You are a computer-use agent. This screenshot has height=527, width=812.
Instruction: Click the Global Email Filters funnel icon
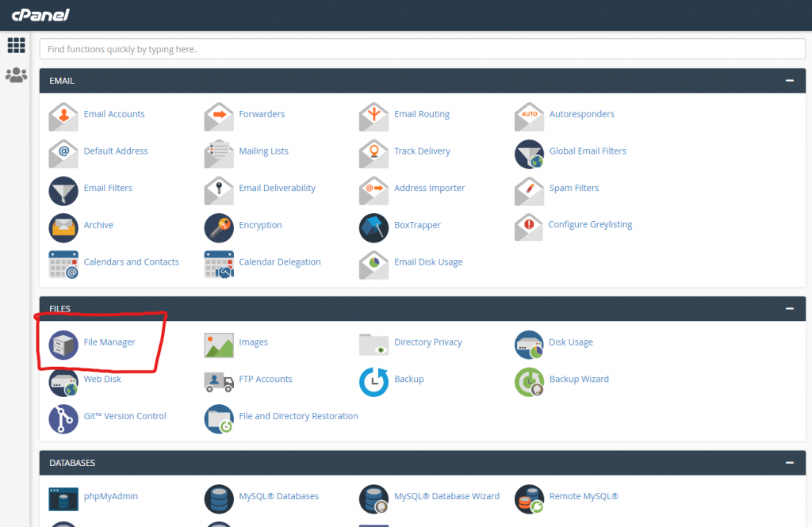[x=529, y=154]
